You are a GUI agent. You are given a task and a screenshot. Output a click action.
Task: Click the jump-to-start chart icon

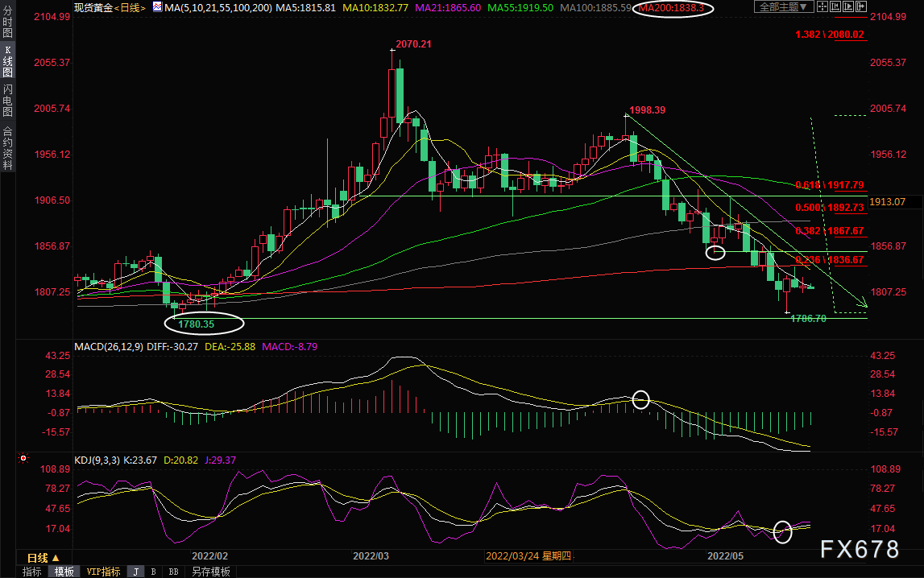click(835, 6)
